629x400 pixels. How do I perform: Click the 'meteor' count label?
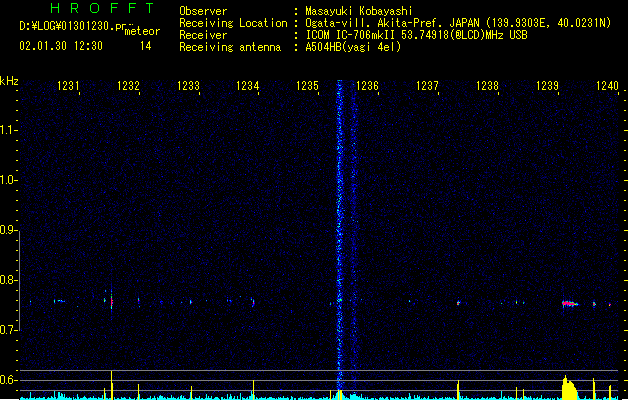pyautogui.click(x=142, y=31)
